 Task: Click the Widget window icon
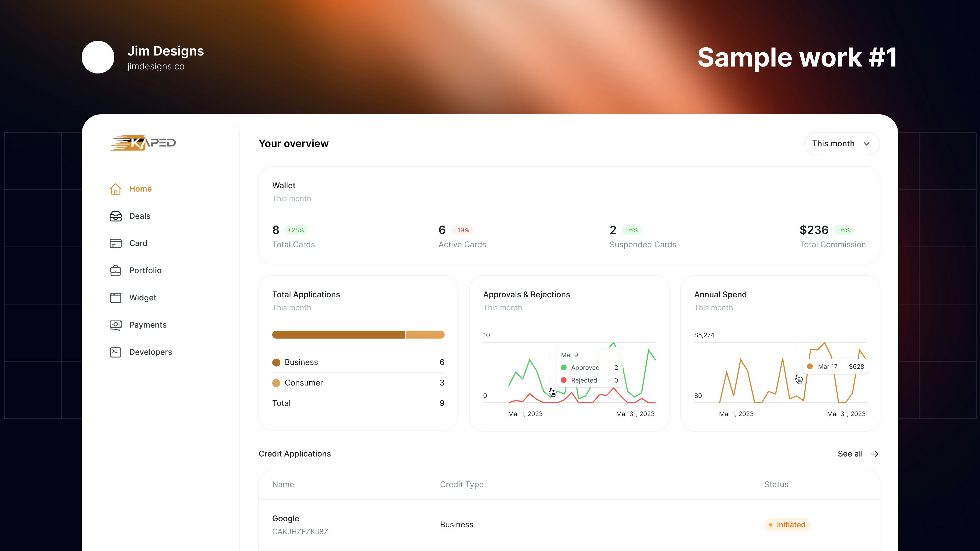(116, 298)
